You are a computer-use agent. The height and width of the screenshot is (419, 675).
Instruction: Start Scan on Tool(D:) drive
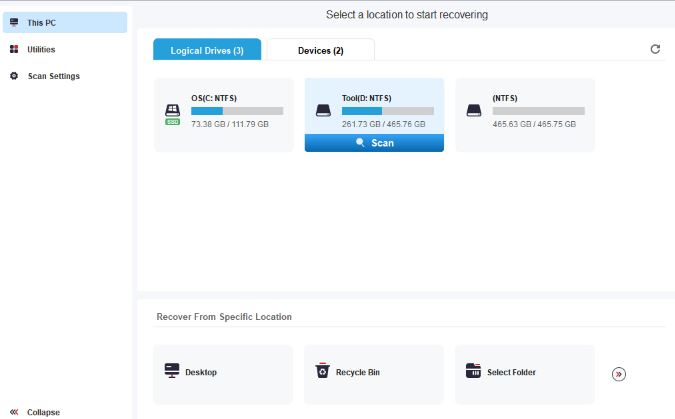[x=374, y=143]
